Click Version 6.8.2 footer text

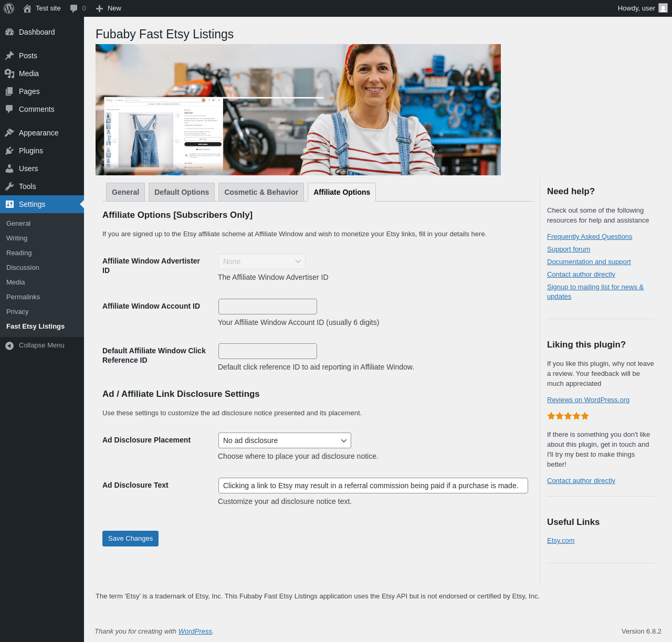point(642,632)
